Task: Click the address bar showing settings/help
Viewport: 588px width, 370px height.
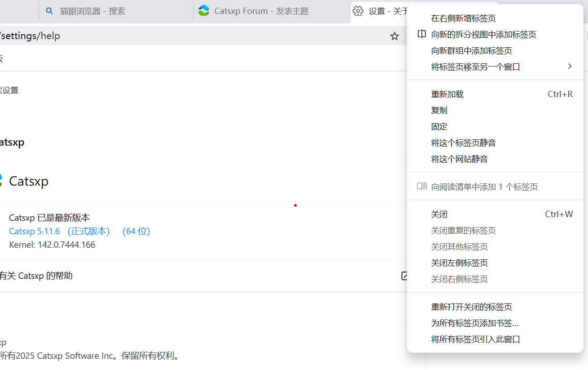Action: [x=180, y=36]
